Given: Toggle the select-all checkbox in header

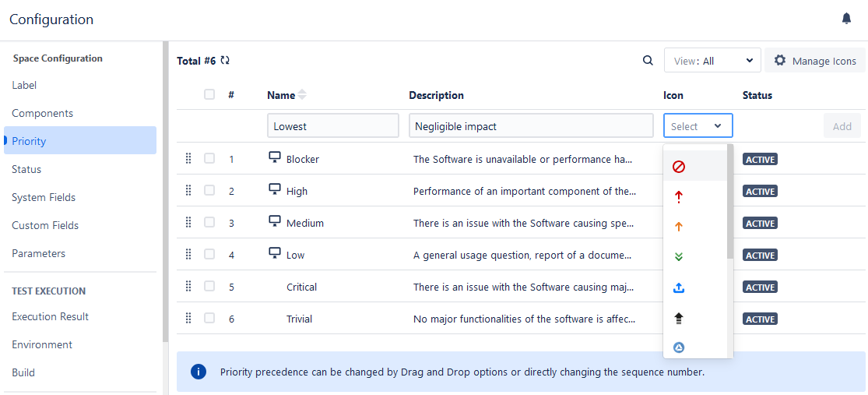Looking at the screenshot, I should pos(209,94).
